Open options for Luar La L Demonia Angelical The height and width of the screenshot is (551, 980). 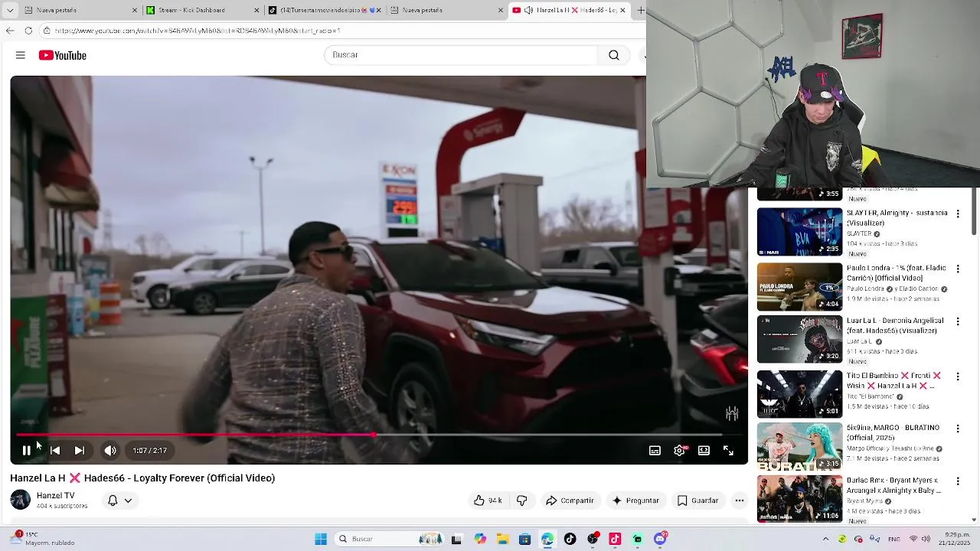(958, 322)
